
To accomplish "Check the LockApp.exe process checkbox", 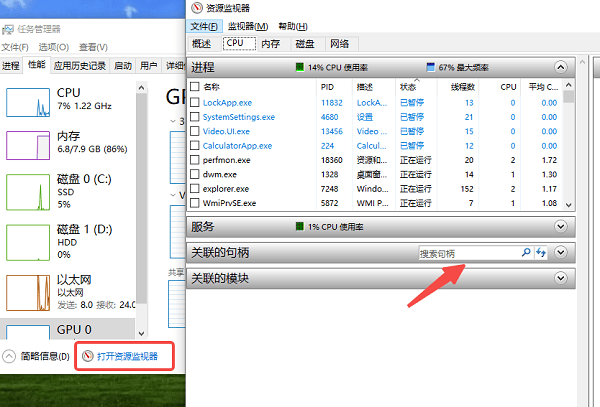I will pos(195,102).
